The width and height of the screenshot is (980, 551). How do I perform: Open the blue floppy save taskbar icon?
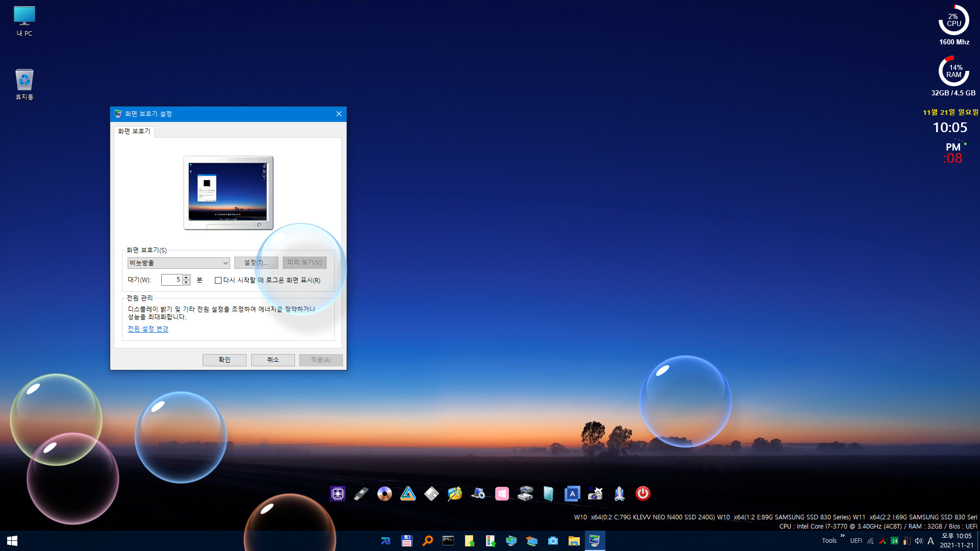tap(407, 541)
